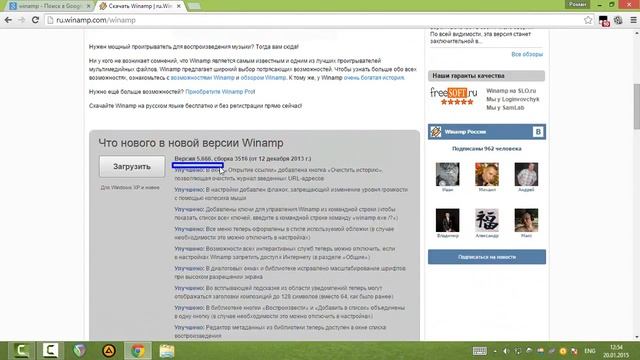This screenshot has width=640, height=360.
Task: Open the Chrome user profile button
Action: (578, 4)
